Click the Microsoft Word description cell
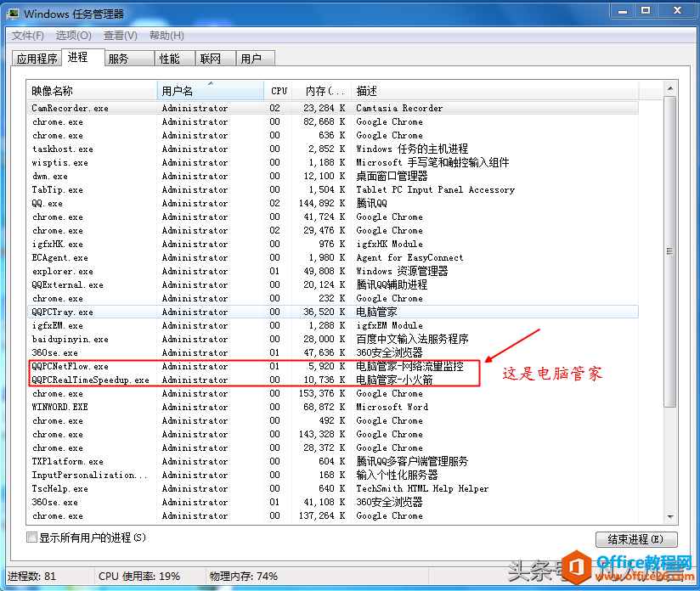700x591 pixels. click(392, 407)
